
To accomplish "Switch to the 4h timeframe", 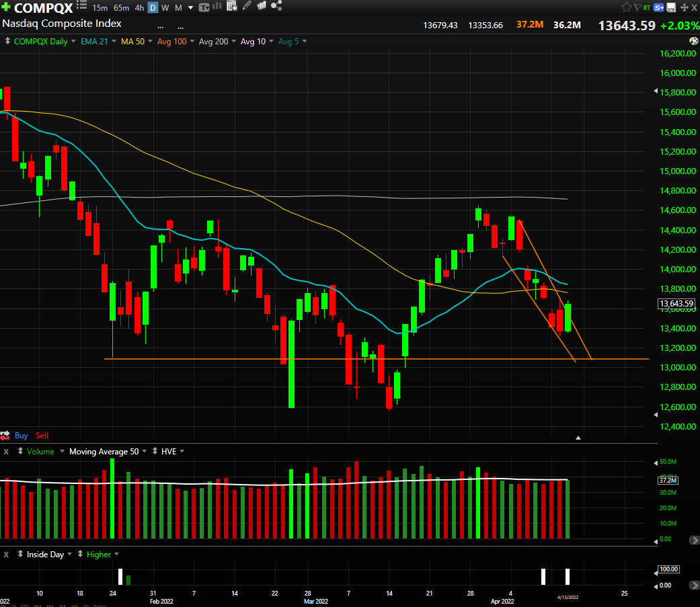I will point(140,8).
